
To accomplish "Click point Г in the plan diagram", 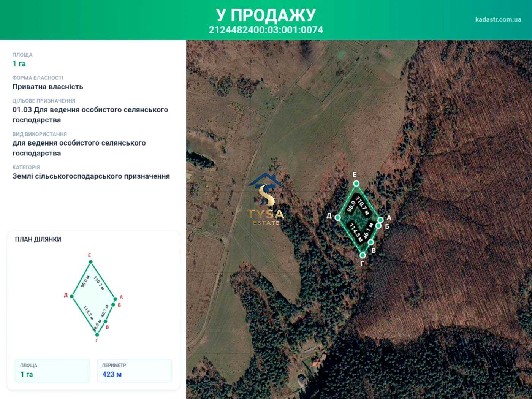I will [x=97, y=335].
